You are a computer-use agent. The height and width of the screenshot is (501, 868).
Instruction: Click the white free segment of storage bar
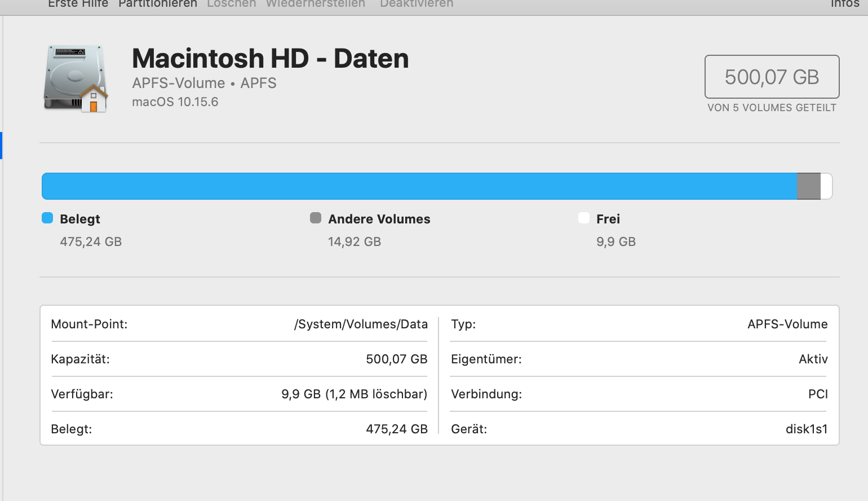[826, 186]
